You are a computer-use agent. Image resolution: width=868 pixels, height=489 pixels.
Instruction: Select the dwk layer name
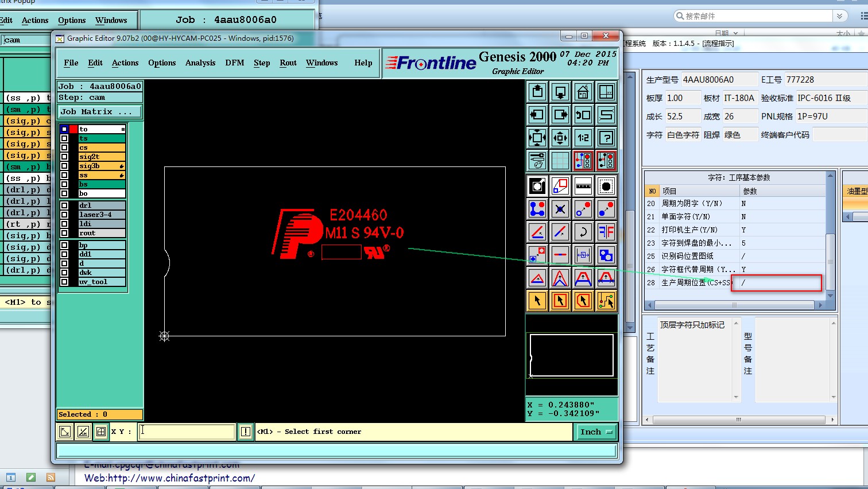pyautogui.click(x=102, y=273)
